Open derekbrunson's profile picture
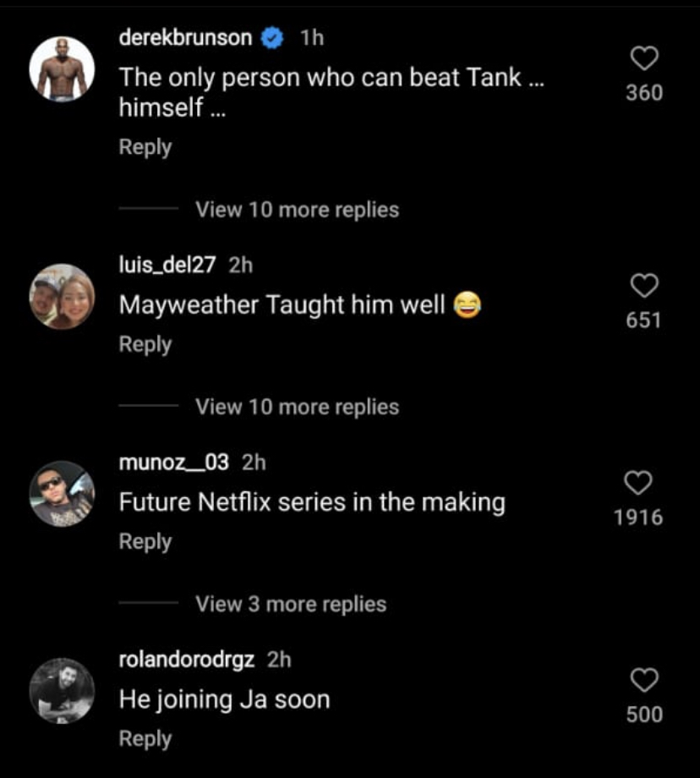The image size is (700, 778). [62, 69]
